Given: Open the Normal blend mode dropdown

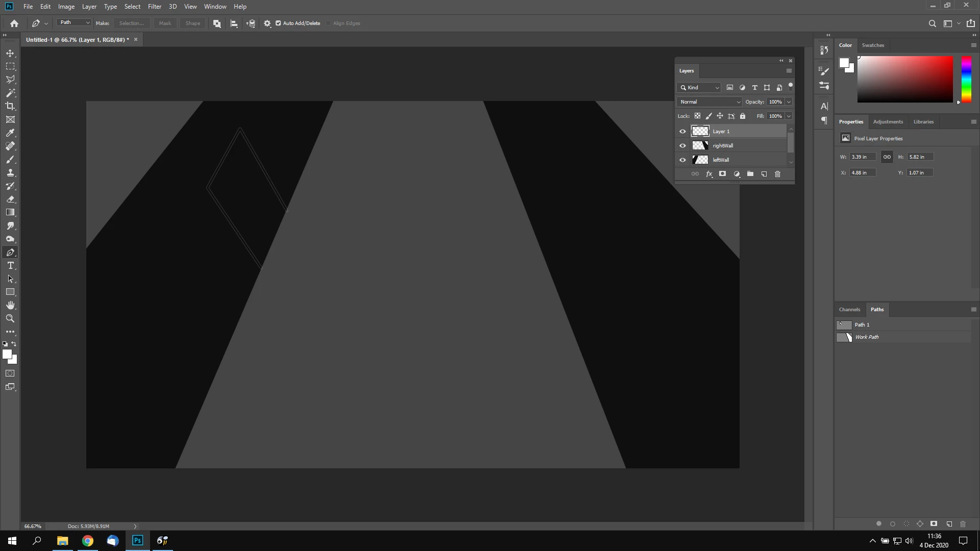Looking at the screenshot, I should (x=709, y=102).
